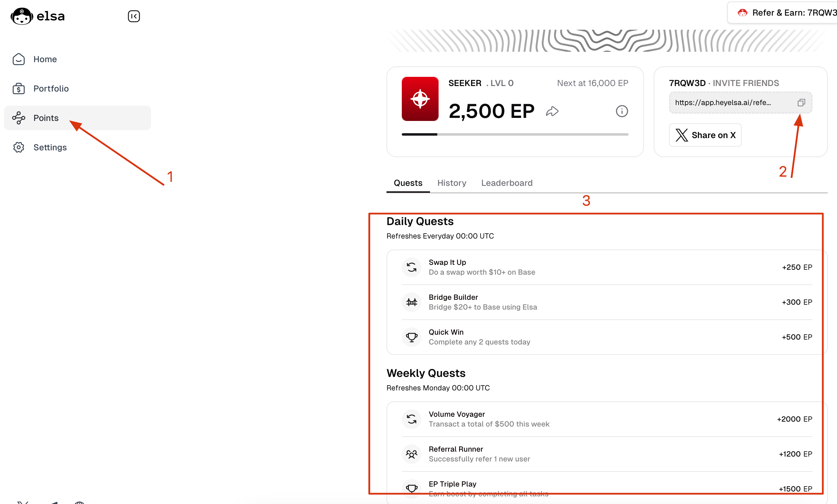The height and width of the screenshot is (504, 837).
Task: Select the Quests tab
Action: (408, 183)
